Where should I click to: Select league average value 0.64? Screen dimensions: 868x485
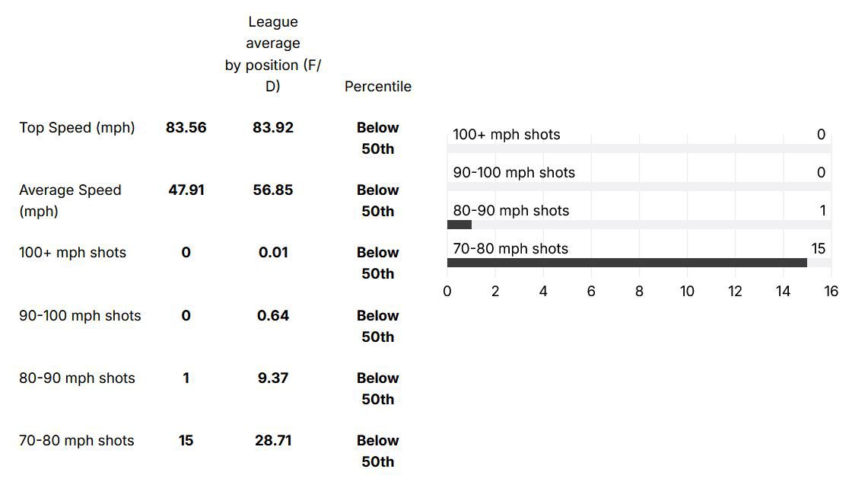(273, 316)
